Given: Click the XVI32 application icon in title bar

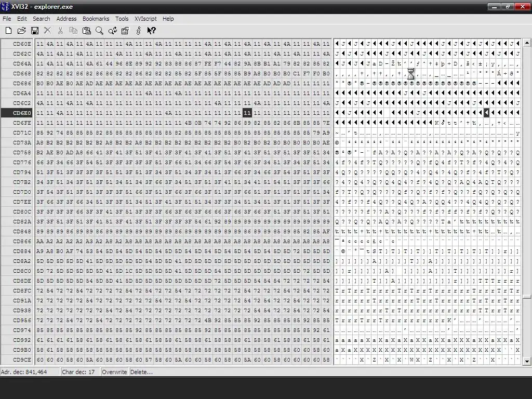Looking at the screenshot, I should coord(5,6).
